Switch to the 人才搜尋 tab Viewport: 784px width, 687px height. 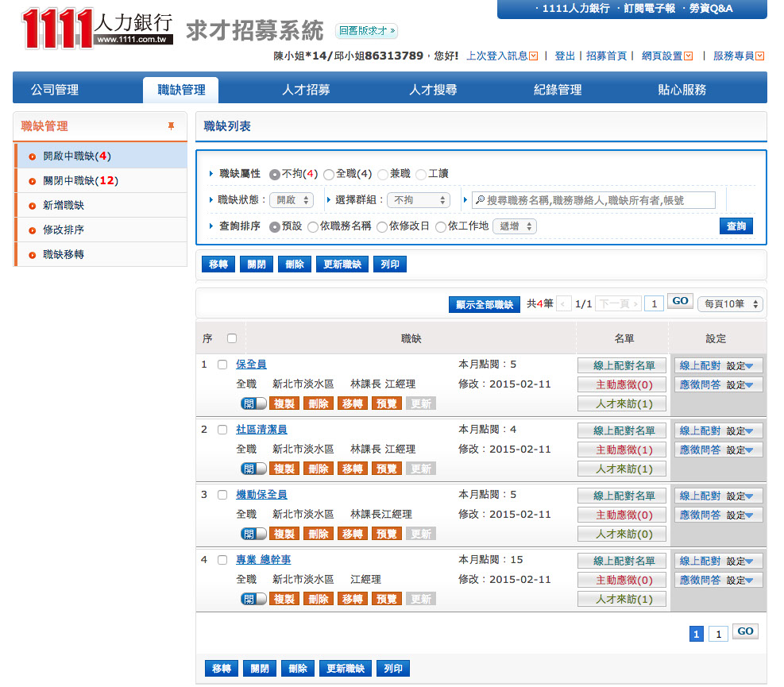pos(433,90)
